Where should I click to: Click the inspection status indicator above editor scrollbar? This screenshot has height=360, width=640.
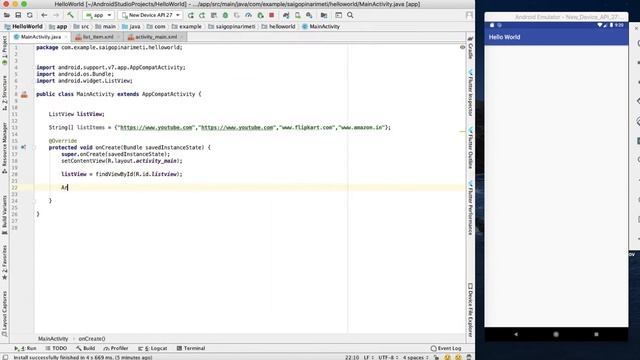[x=462, y=47]
